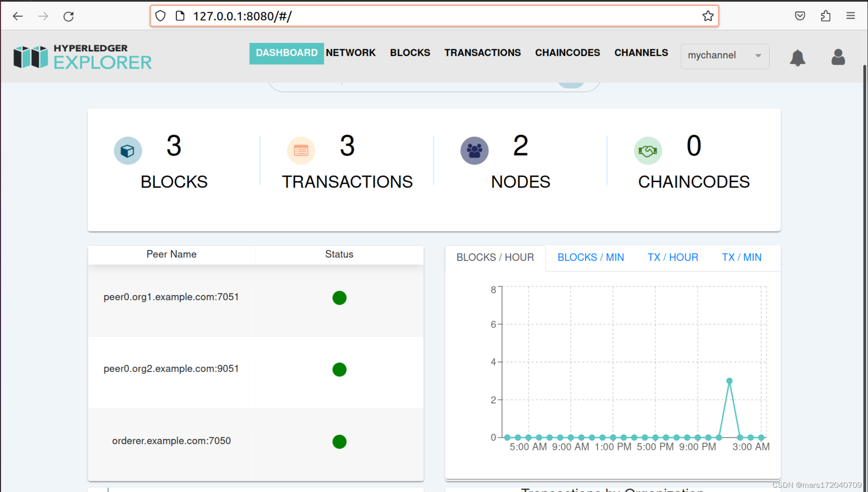
Task: Click the NODES count label
Action: [520, 182]
